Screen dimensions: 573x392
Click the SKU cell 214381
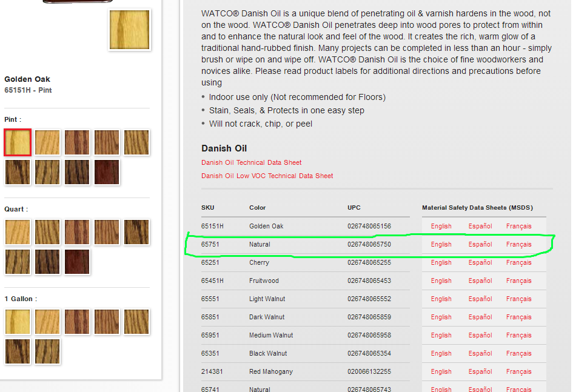(x=212, y=371)
